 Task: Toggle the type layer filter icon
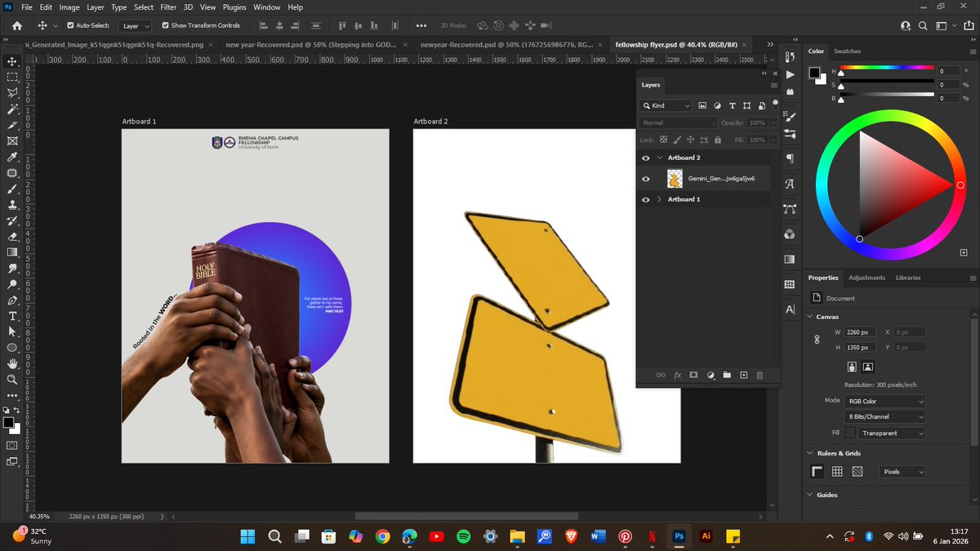[732, 105]
